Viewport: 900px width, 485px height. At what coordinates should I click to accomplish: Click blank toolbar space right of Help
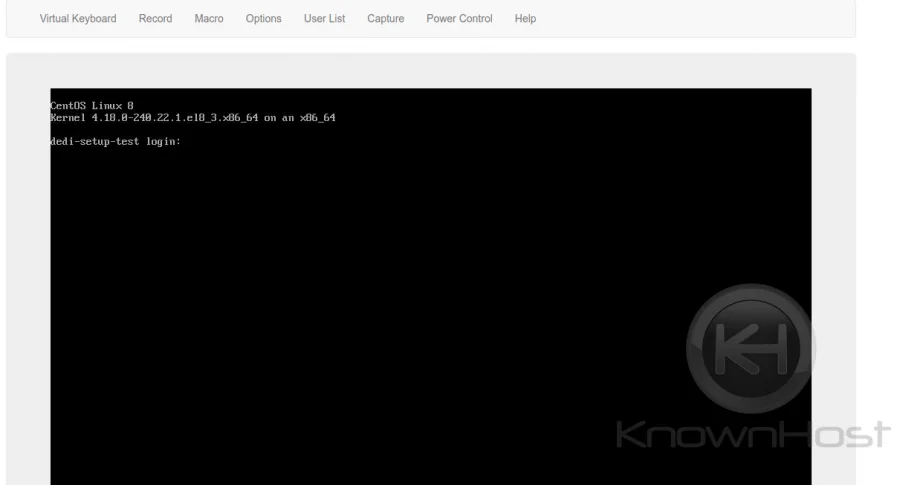click(x=700, y=19)
